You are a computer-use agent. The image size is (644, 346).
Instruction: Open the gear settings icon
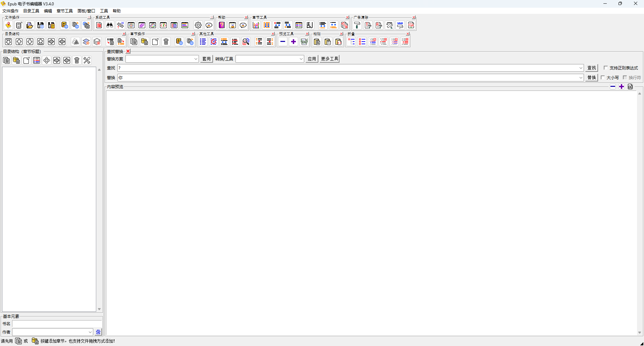[198, 25]
